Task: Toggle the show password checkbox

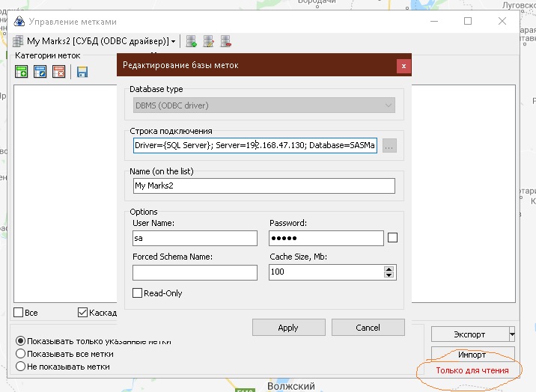Action: pos(393,238)
